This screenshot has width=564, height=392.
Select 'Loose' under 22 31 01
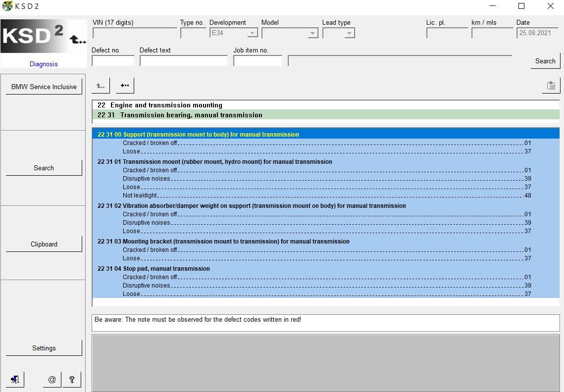326,187
